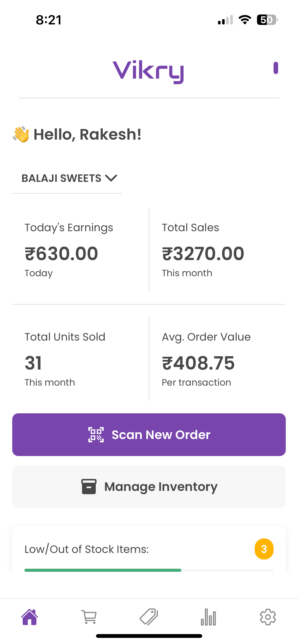Open the settings gear tab

coord(268,617)
